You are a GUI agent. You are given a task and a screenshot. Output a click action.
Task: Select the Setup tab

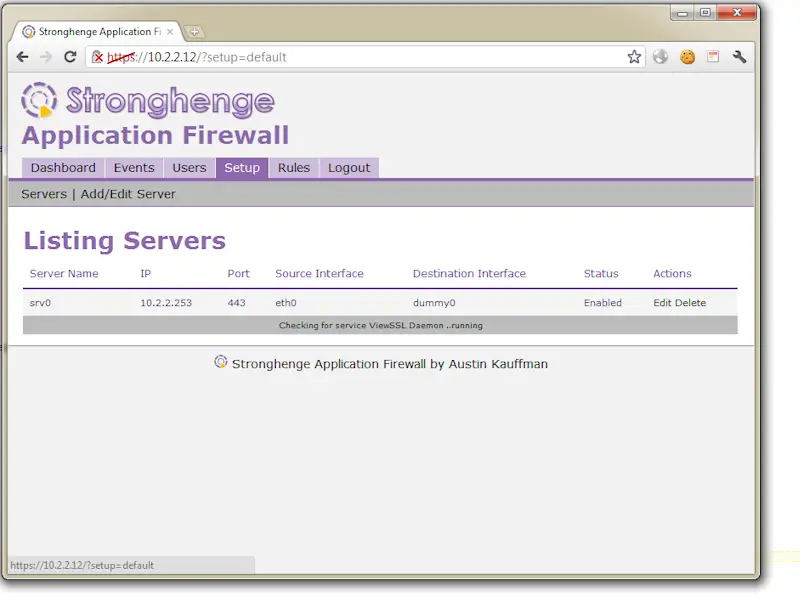pyautogui.click(x=242, y=168)
